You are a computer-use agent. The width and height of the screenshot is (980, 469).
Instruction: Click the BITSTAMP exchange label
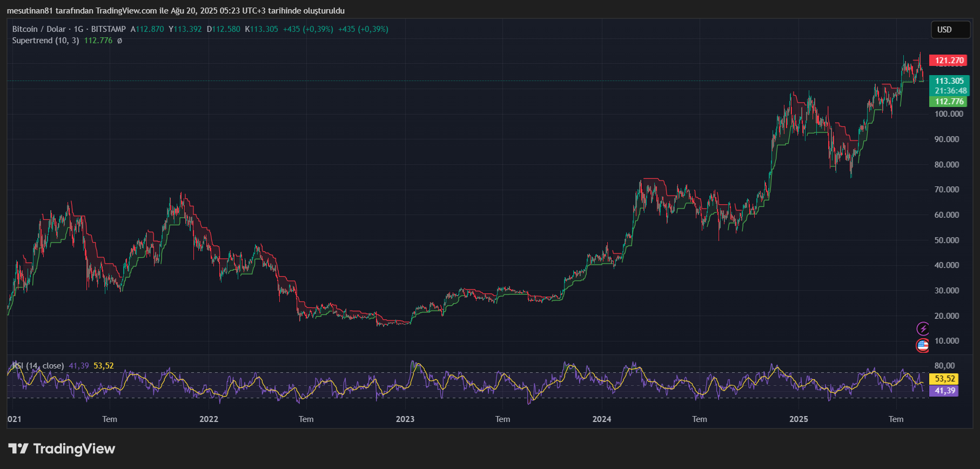point(108,29)
